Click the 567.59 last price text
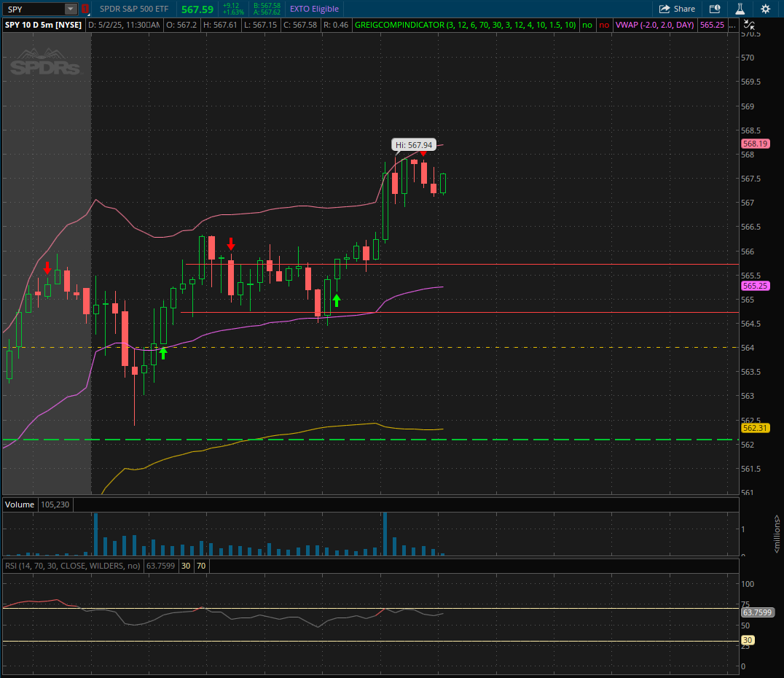The image size is (784, 678). [x=197, y=9]
